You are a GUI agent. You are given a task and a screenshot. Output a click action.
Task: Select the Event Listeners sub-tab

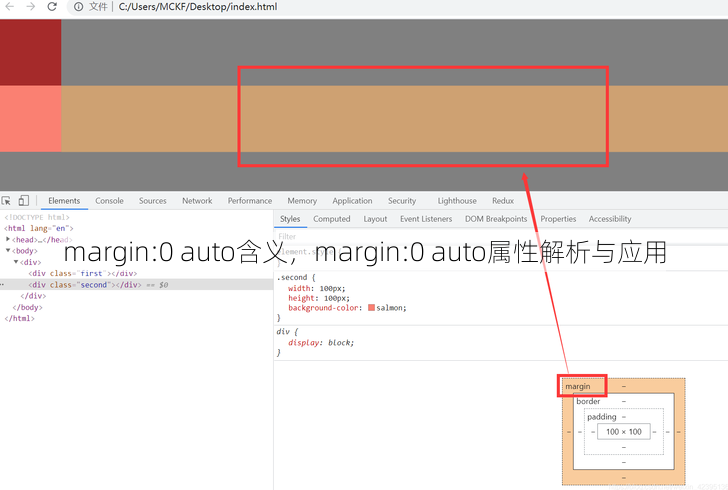[x=426, y=219]
